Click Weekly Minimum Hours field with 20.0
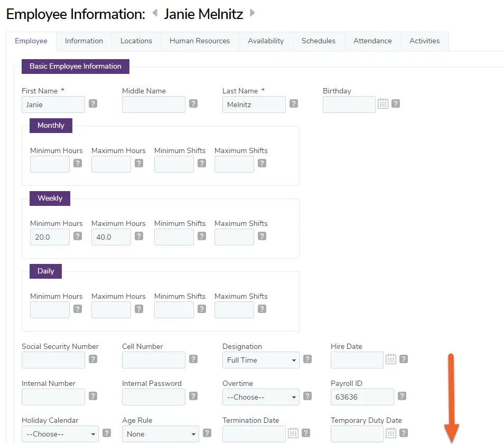504x445 pixels. click(50, 237)
